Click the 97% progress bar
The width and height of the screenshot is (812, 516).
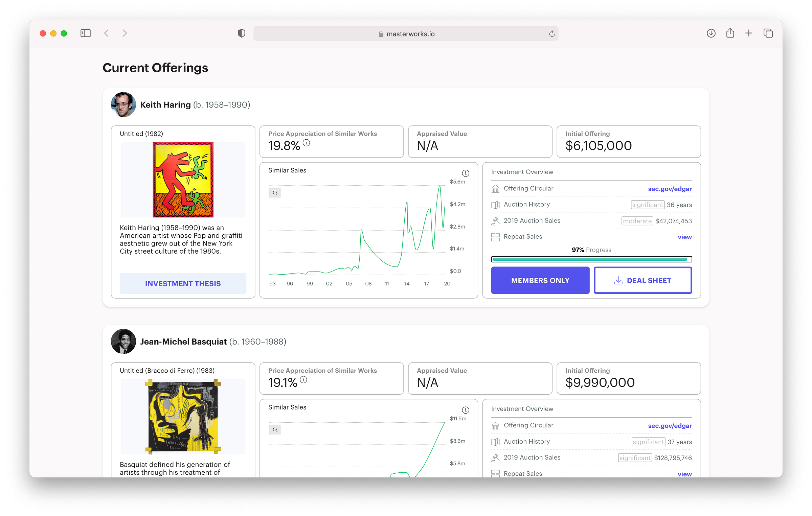(x=591, y=259)
